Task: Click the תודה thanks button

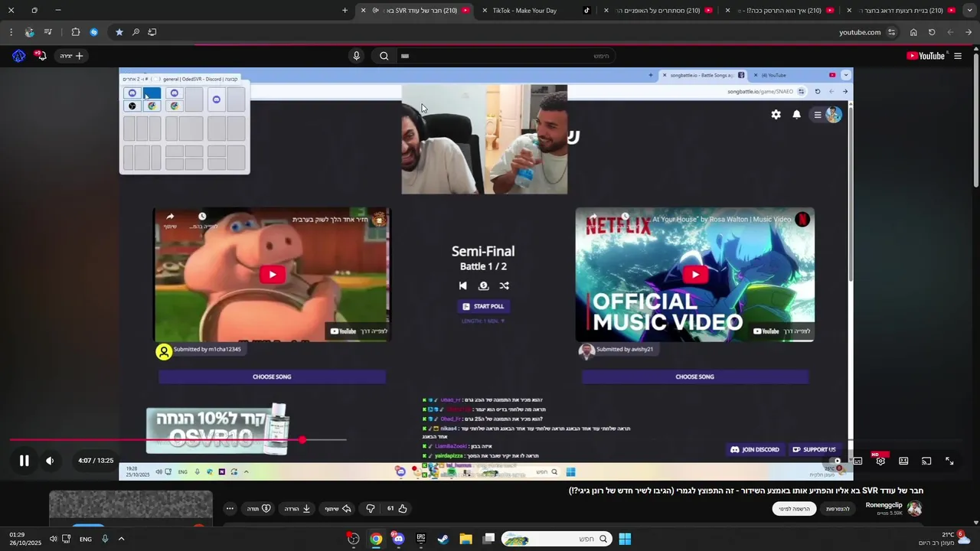Action: point(259,508)
